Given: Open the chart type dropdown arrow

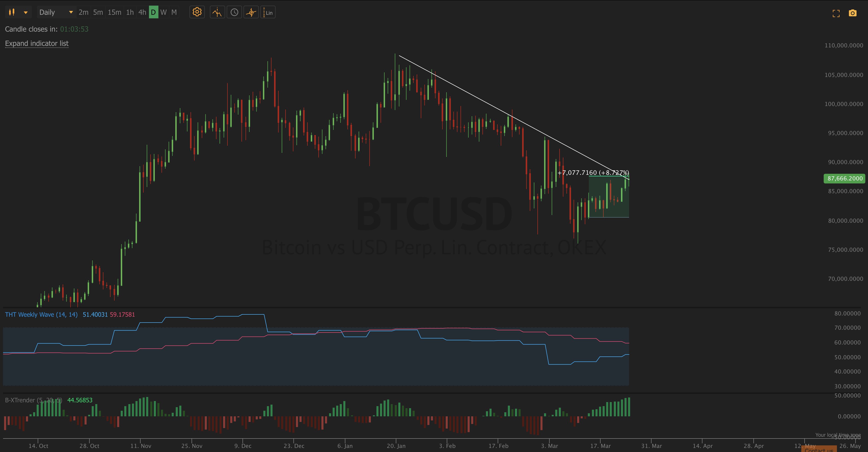Looking at the screenshot, I should coord(26,12).
